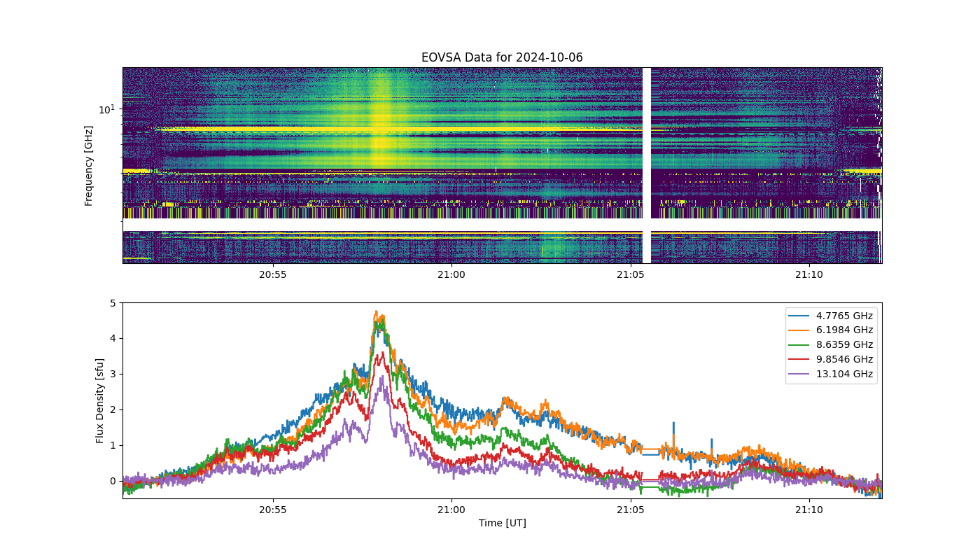Click the y-axis tick label 3
The width and height of the screenshot is (980, 560).
tap(113, 374)
